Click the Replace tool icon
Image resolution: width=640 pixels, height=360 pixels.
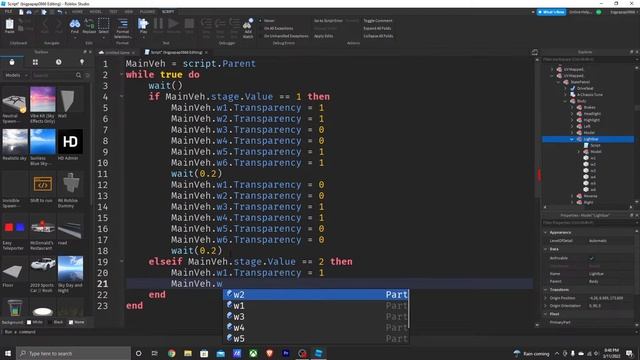(89, 24)
